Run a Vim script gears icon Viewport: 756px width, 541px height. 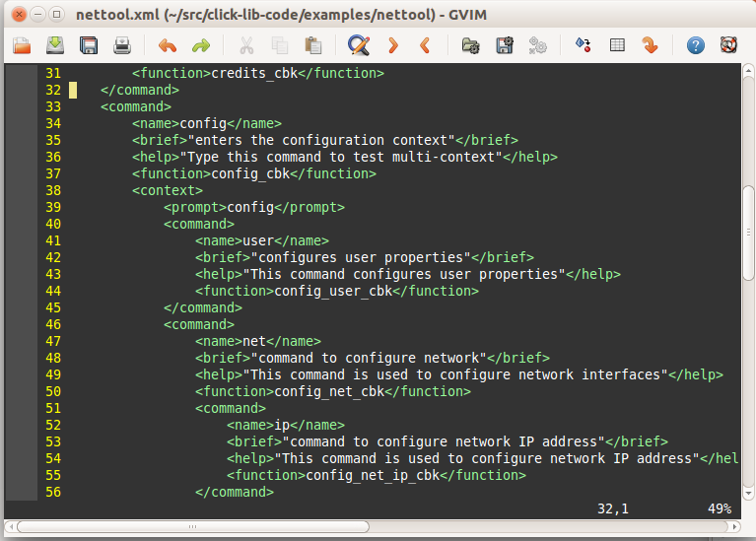tap(537, 45)
